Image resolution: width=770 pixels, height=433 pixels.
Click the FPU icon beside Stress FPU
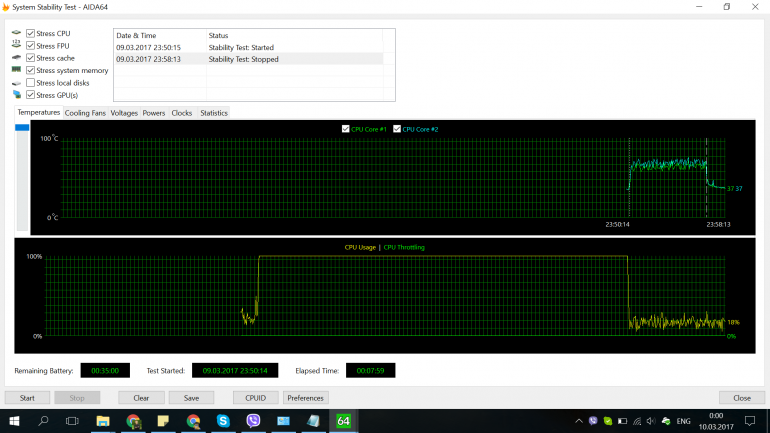(x=16, y=45)
